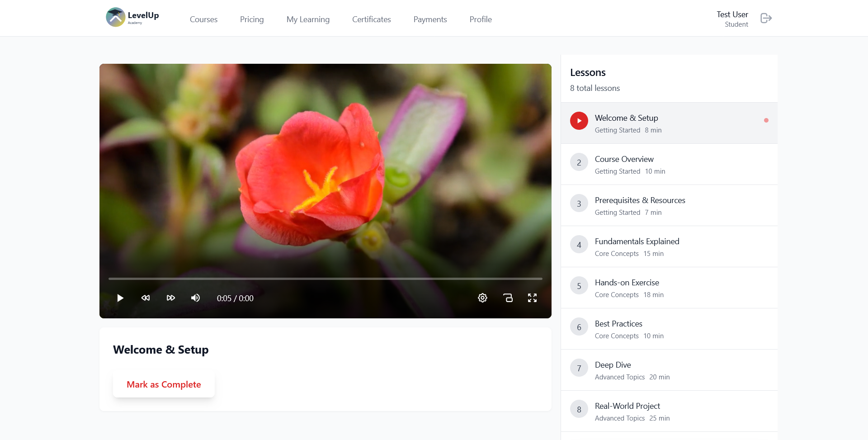
Task: Select lesson number 2 circle icon
Action: pos(579,162)
